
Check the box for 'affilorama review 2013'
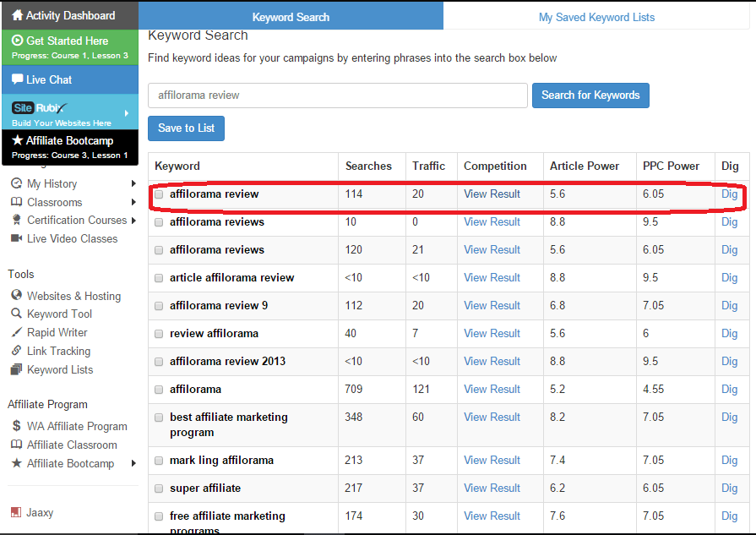pyautogui.click(x=159, y=362)
